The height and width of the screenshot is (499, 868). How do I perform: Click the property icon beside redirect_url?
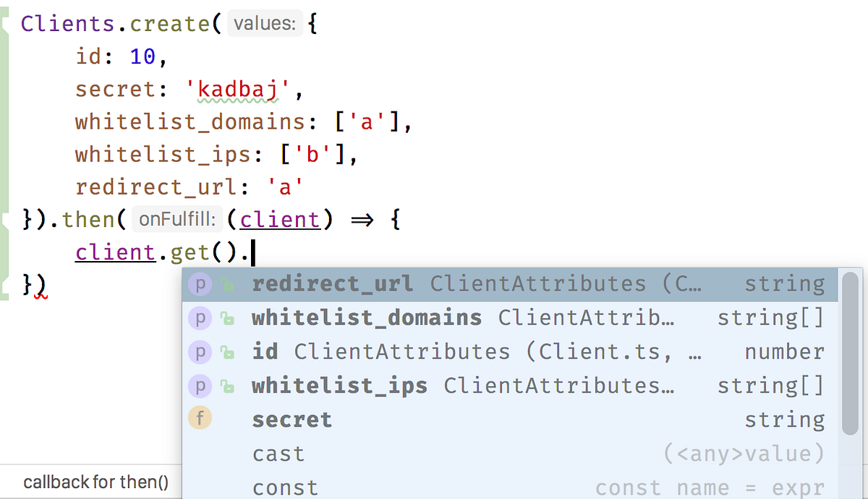[200, 283]
